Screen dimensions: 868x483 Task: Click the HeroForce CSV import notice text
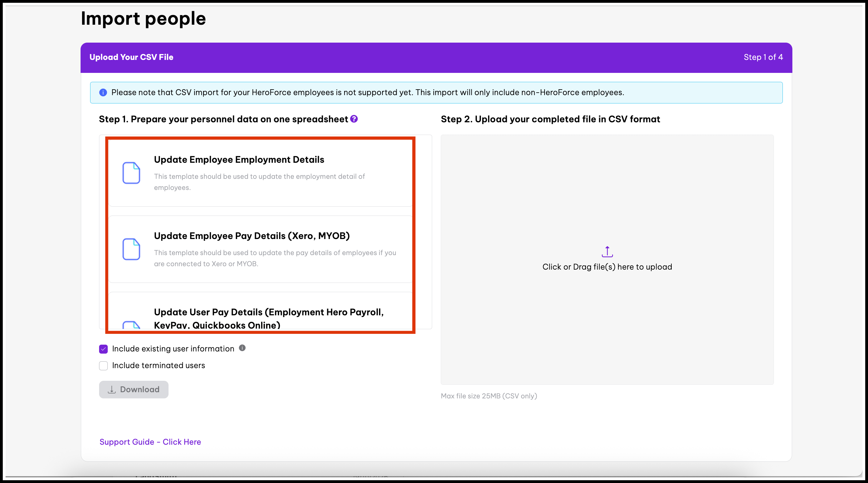pyautogui.click(x=368, y=92)
